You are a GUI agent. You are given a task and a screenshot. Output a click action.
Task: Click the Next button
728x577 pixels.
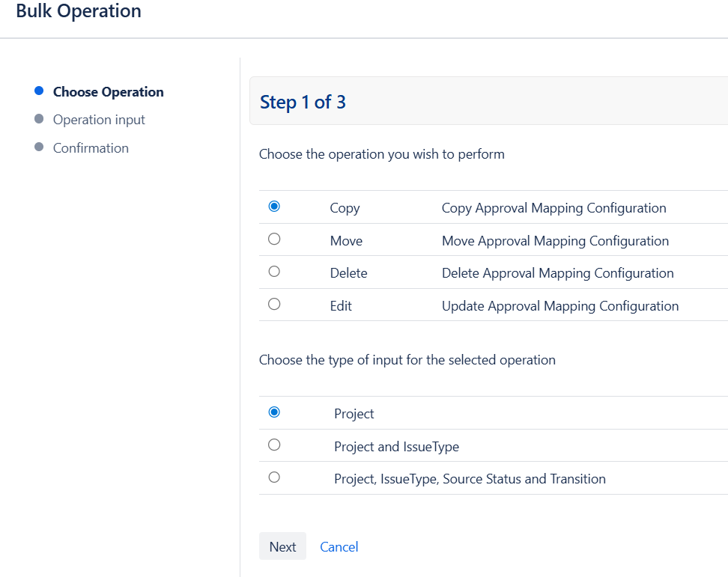[x=282, y=546]
